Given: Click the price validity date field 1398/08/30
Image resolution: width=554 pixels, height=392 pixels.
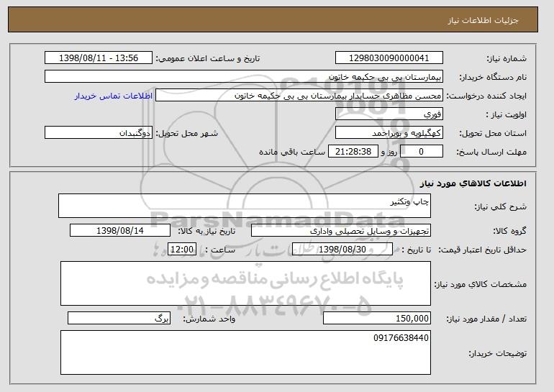Looking at the screenshot, I should [x=342, y=250].
